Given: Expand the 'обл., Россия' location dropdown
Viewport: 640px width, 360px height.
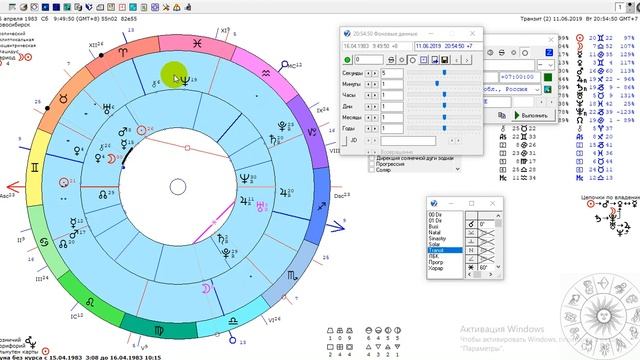Looking at the screenshot, I should coord(537,89).
